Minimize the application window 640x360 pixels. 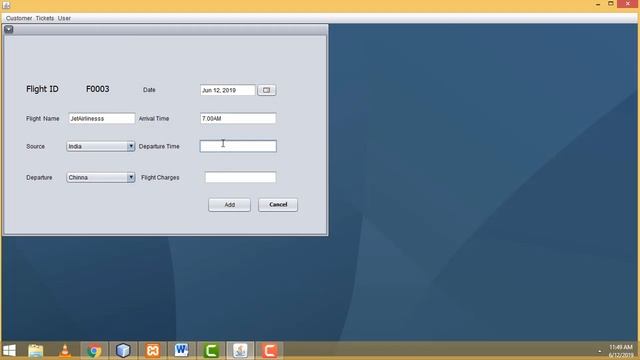[598, 4]
